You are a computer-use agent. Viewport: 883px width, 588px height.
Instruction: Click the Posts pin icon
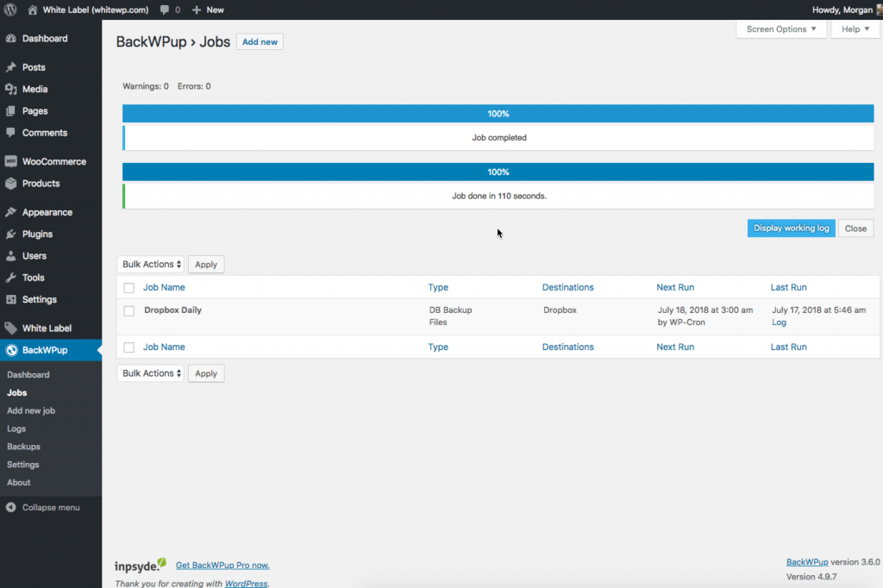pyautogui.click(x=10, y=67)
